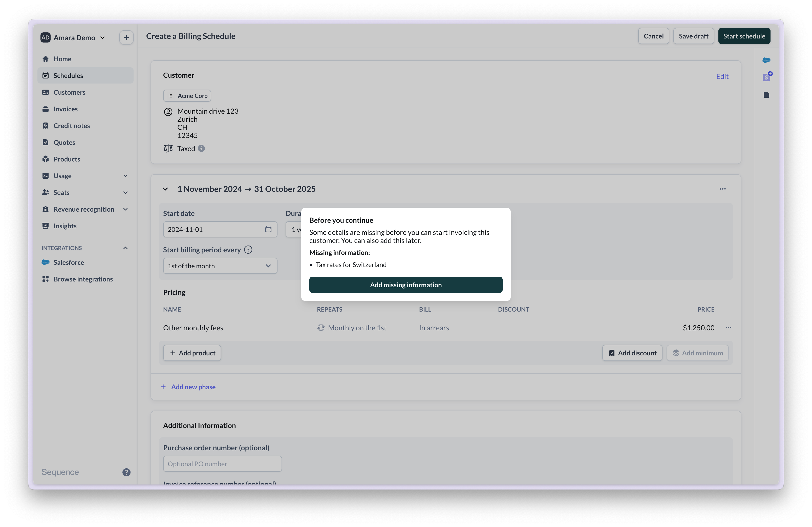Click the Add product button
Image resolution: width=812 pixels, height=527 pixels.
point(192,353)
